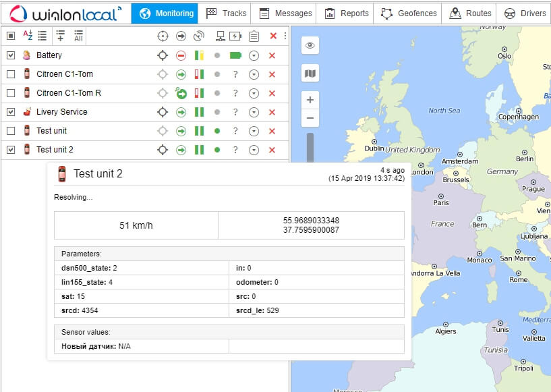This screenshot has width=551, height=392.
Task: Remove all units using header red X
Action: coord(272,36)
